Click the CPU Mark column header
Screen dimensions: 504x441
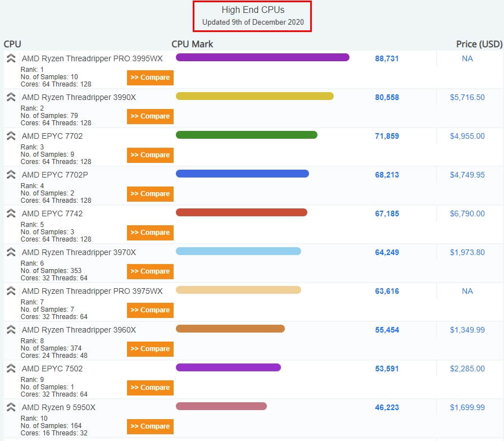coord(192,44)
